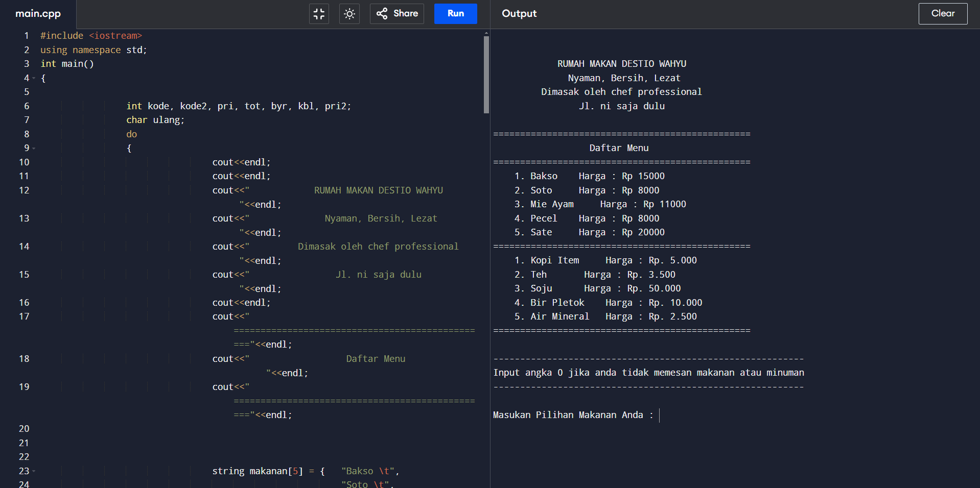
Task: Click the Share button
Action: 398,14
